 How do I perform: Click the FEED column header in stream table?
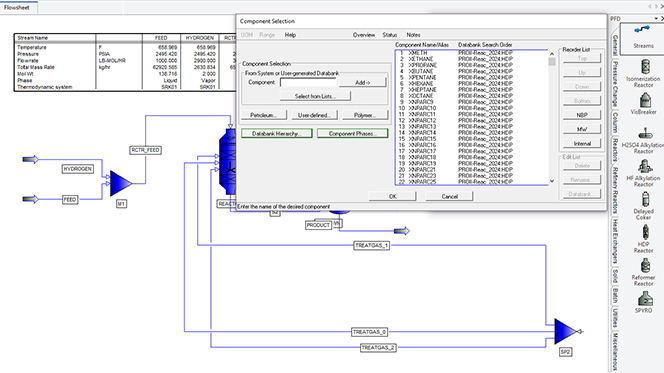161,38
